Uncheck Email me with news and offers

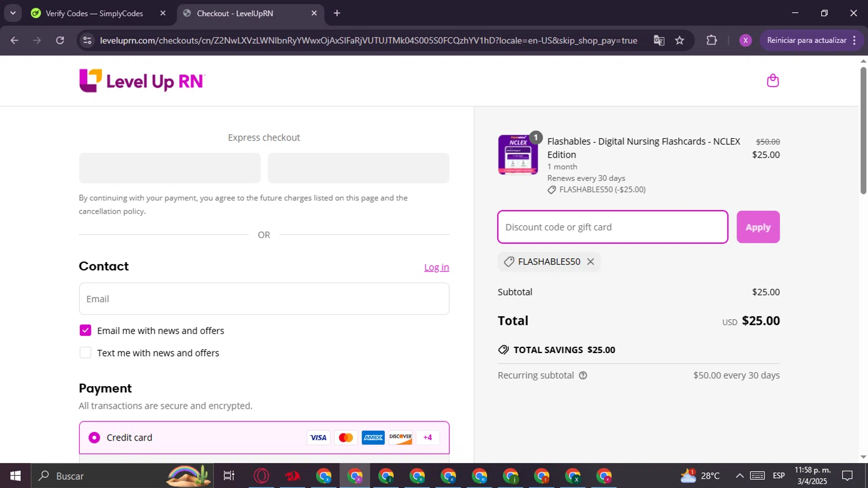[x=85, y=331]
